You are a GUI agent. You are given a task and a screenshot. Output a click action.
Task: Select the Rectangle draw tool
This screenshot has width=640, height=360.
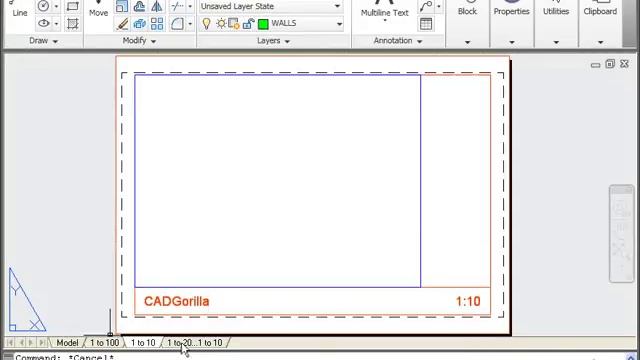73,6
